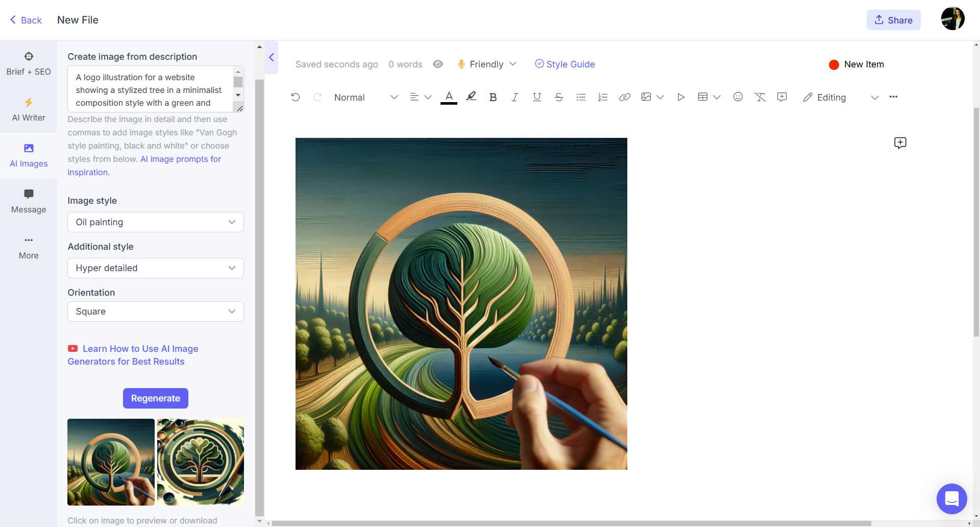This screenshot has height=527, width=980.
Task: Insert a numbered list
Action: tap(602, 97)
